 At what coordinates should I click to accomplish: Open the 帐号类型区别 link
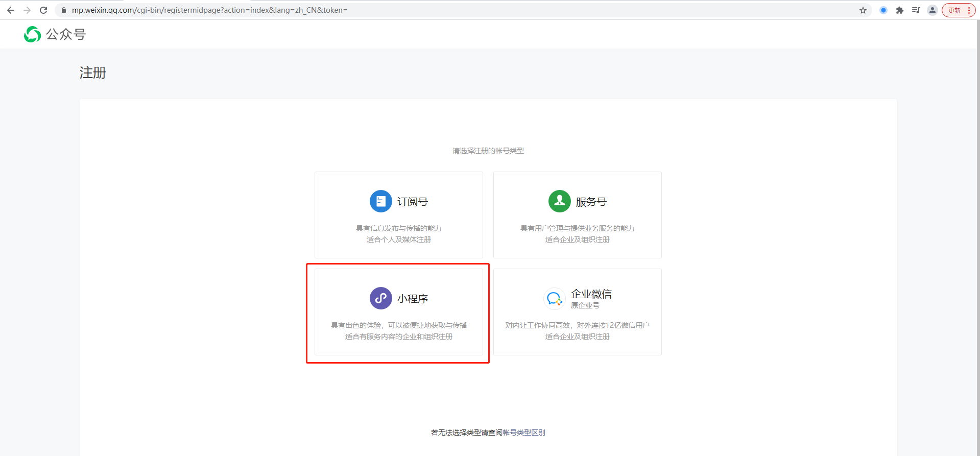tap(524, 433)
